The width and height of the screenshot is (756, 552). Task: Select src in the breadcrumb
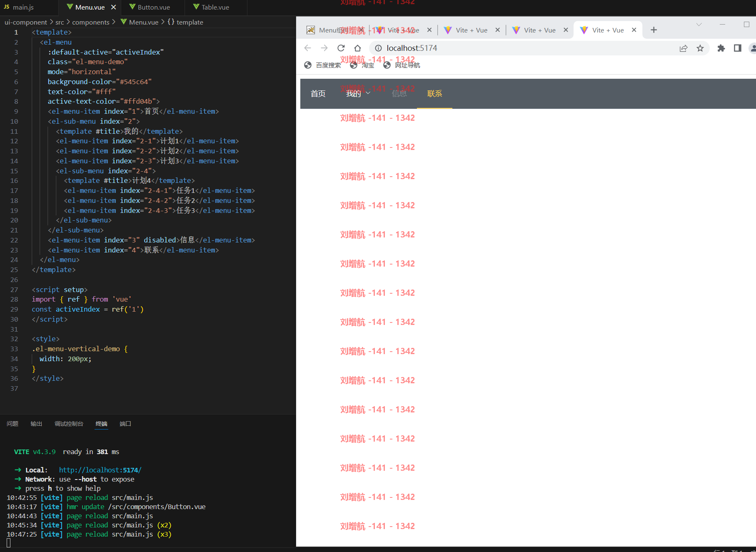[x=60, y=22]
